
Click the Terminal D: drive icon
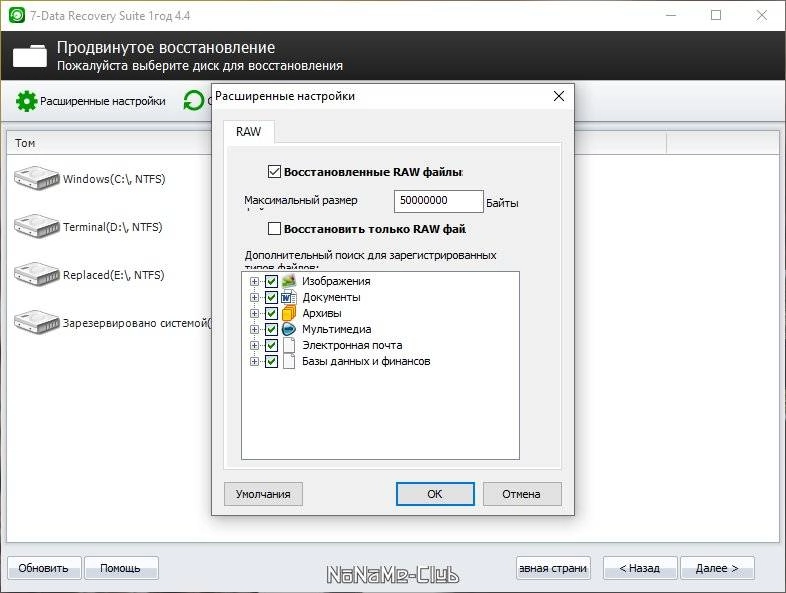(36, 227)
